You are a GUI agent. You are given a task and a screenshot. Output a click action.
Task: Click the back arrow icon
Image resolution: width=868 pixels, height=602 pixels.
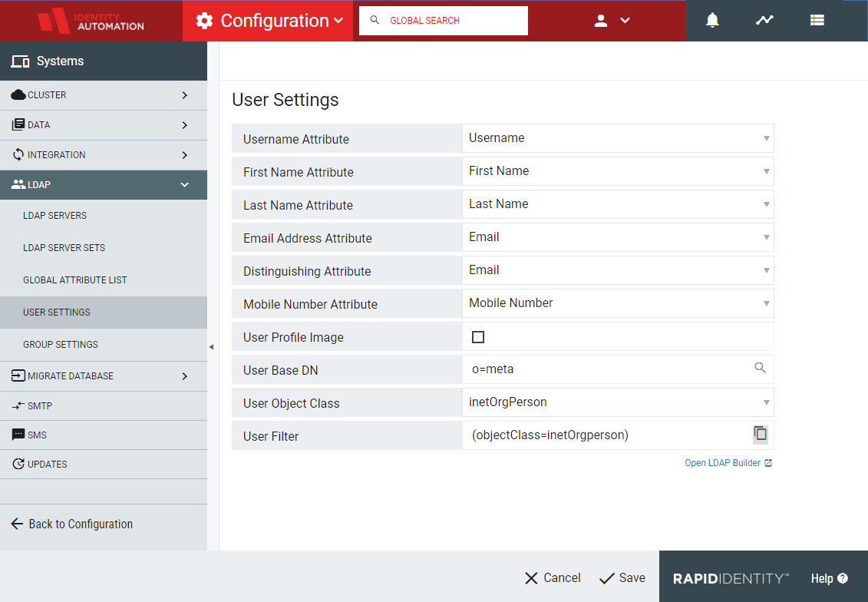pyautogui.click(x=17, y=524)
